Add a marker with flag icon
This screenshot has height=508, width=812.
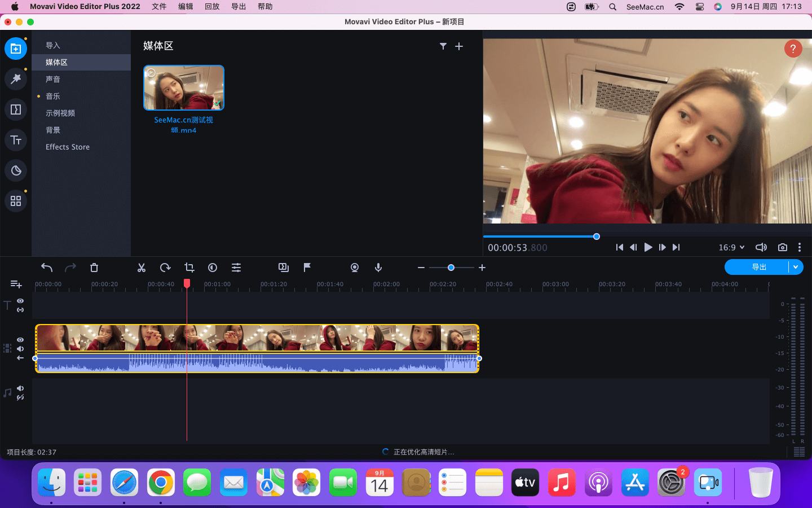(307, 268)
